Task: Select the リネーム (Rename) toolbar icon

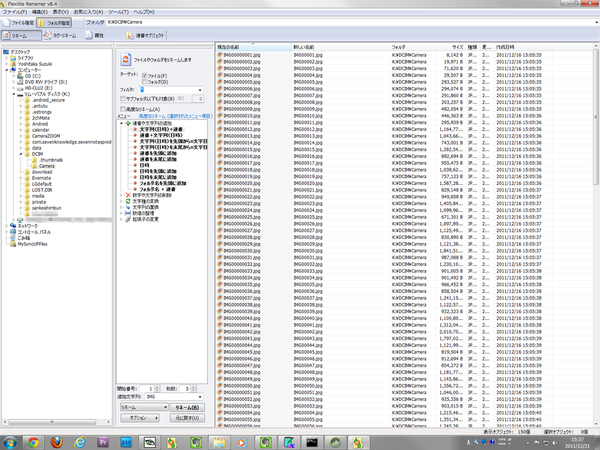Action: click(x=22, y=34)
